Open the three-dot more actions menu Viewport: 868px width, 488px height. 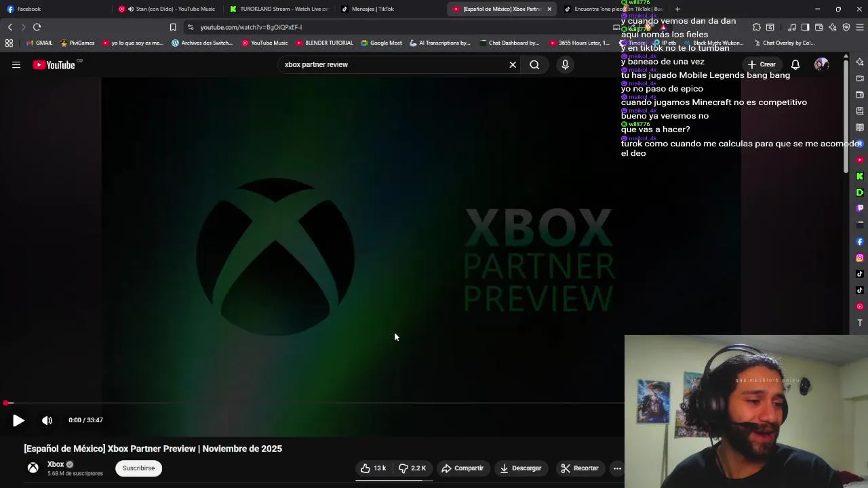coord(617,468)
